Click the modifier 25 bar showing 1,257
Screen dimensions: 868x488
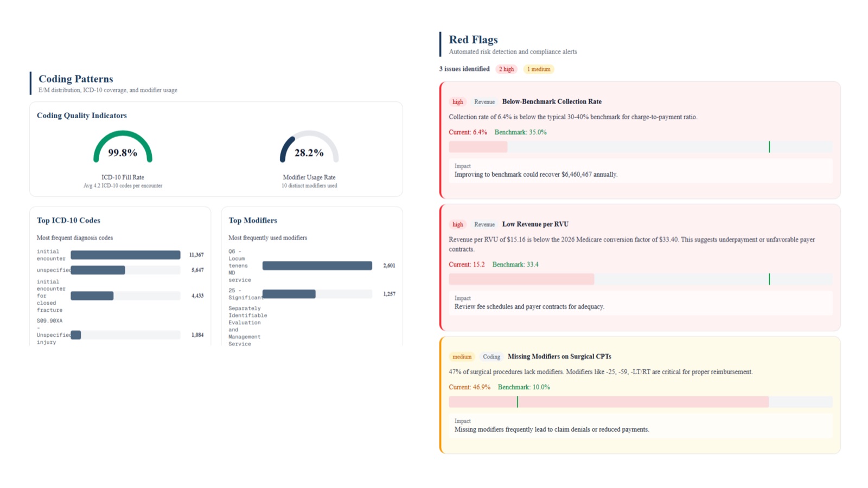317,294
